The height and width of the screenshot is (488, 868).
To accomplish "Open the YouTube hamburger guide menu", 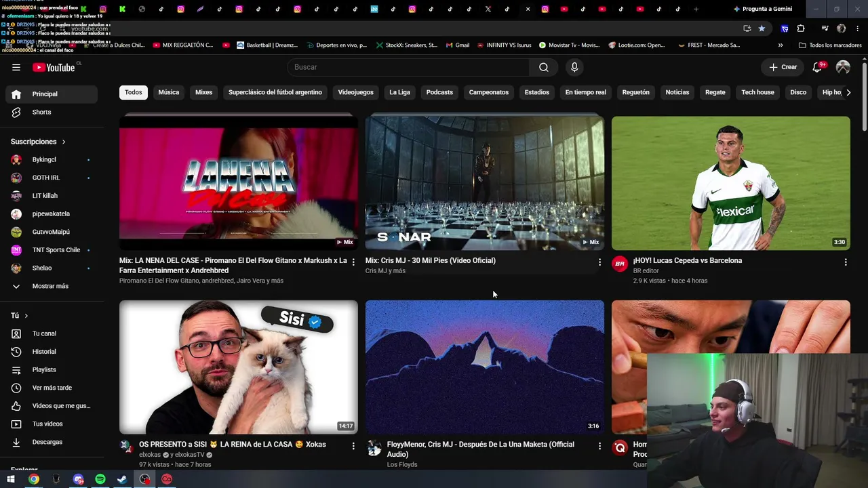I will pos(16,67).
